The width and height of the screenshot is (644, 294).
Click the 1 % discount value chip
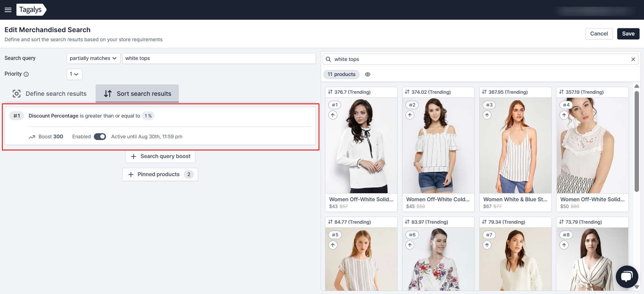tap(148, 116)
